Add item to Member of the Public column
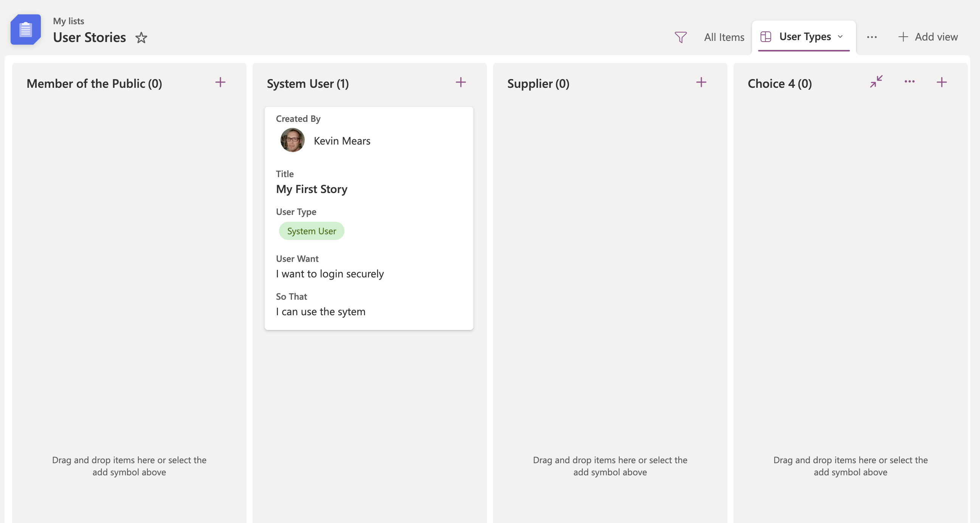The height and width of the screenshot is (523, 980). coord(220,82)
